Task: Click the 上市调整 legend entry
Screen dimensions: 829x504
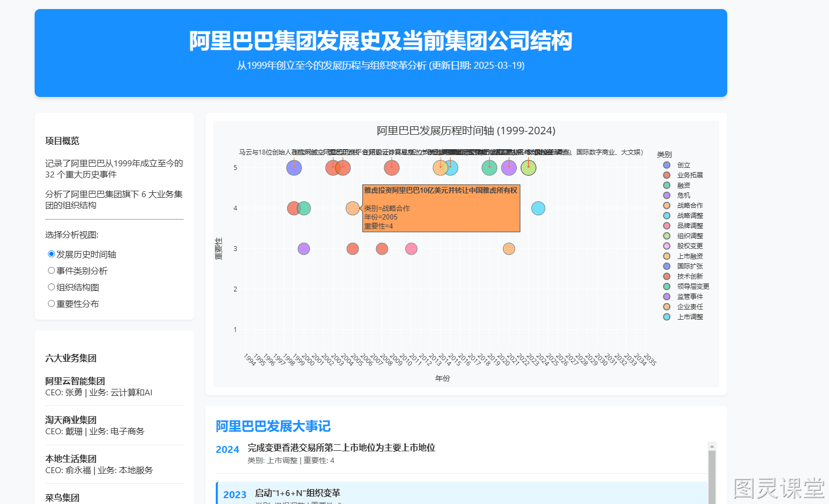Action: pyautogui.click(x=689, y=317)
